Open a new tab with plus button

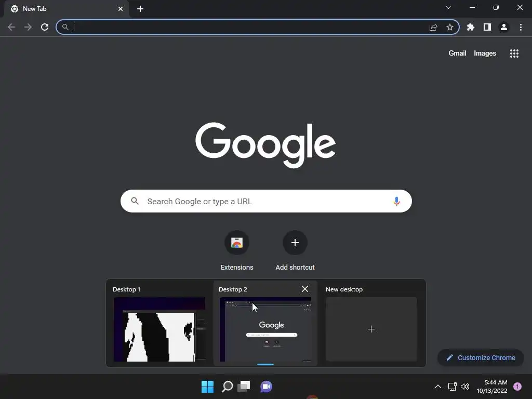pos(140,9)
